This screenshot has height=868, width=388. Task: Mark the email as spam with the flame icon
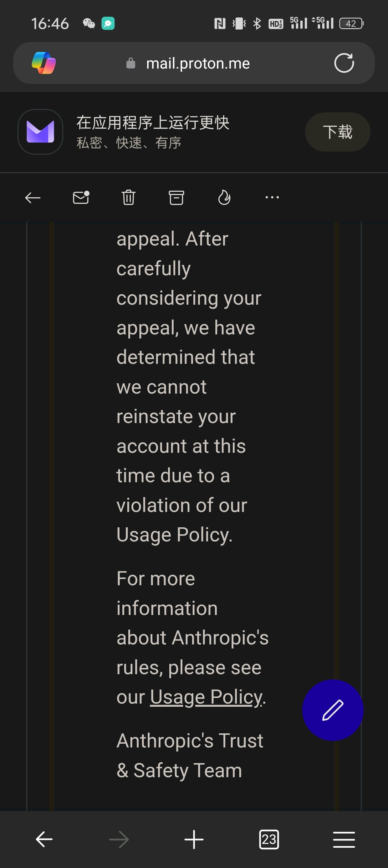[224, 198]
